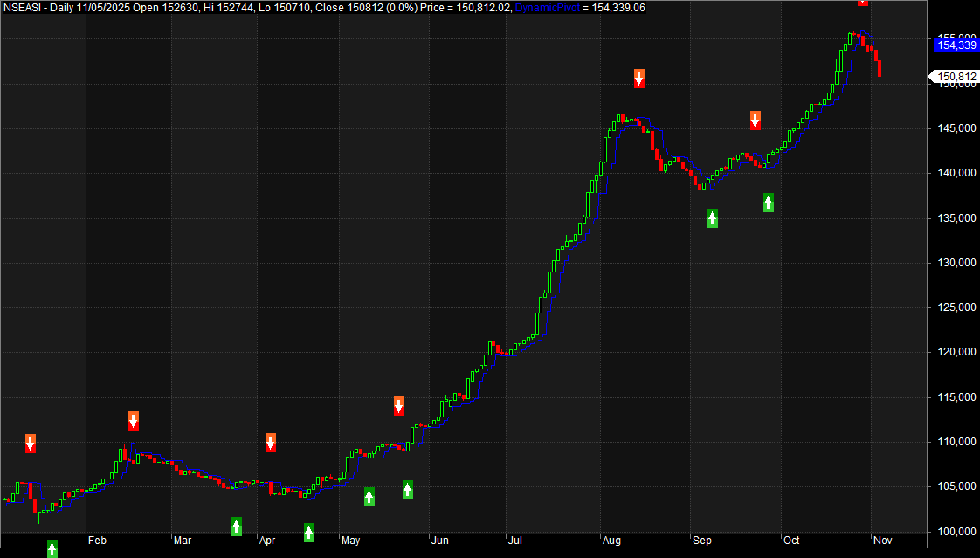
Task: Select the sell arrow in late September
Action: [x=755, y=121]
